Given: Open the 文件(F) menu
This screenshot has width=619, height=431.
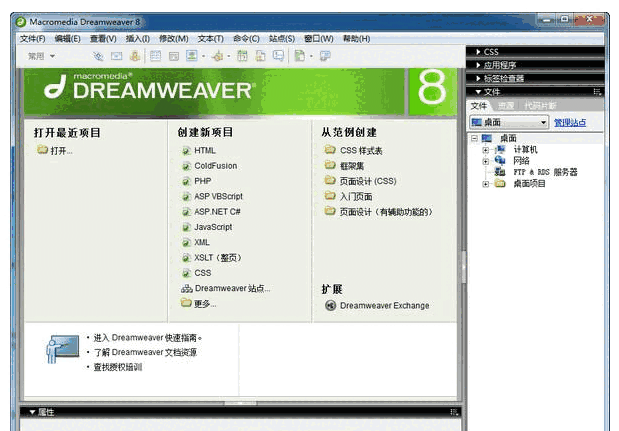Looking at the screenshot, I should point(33,39).
